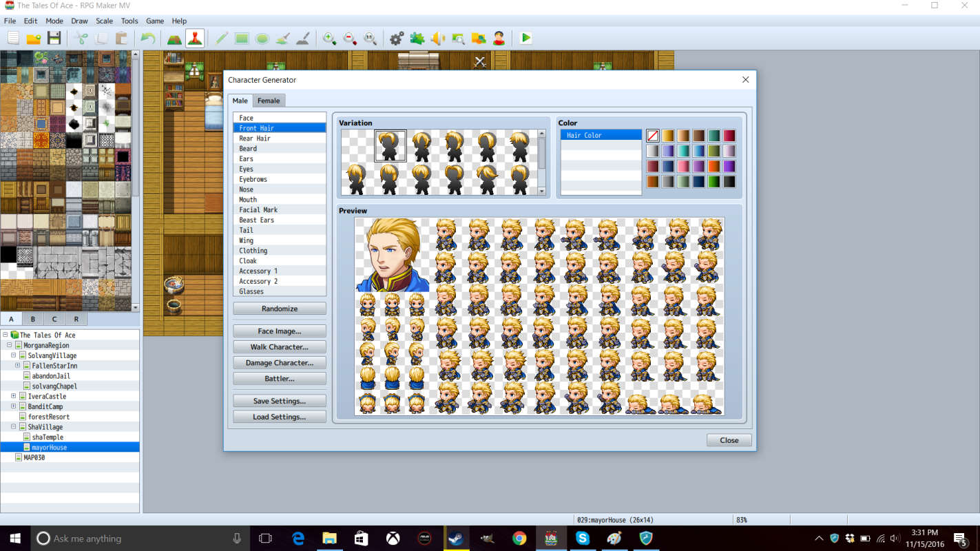Image resolution: width=980 pixels, height=551 pixels.
Task: Open Skype from the taskbar
Action: tap(583, 539)
